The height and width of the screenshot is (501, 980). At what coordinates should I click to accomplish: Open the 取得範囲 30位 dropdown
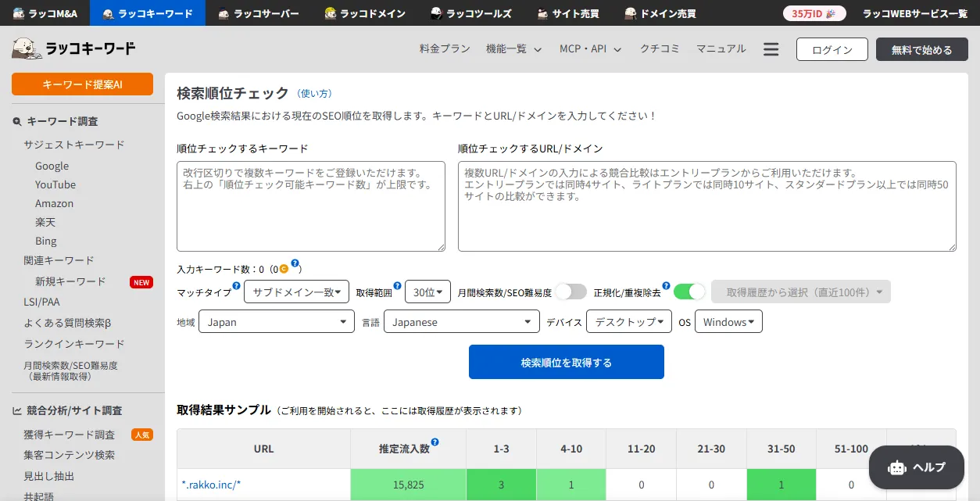(428, 292)
